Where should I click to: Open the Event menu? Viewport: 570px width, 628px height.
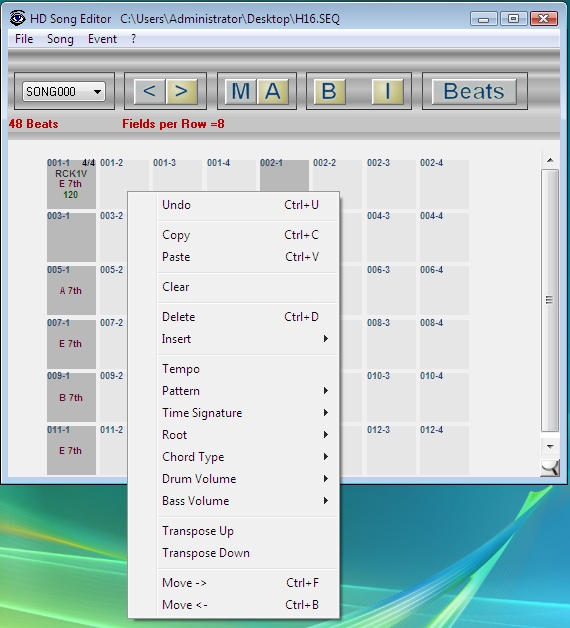pos(102,39)
